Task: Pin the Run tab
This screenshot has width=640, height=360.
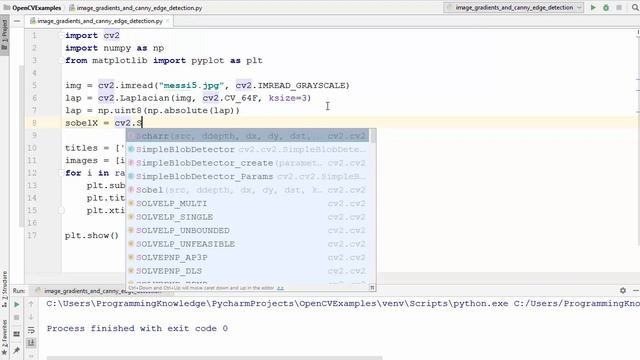Action: [17, 350]
